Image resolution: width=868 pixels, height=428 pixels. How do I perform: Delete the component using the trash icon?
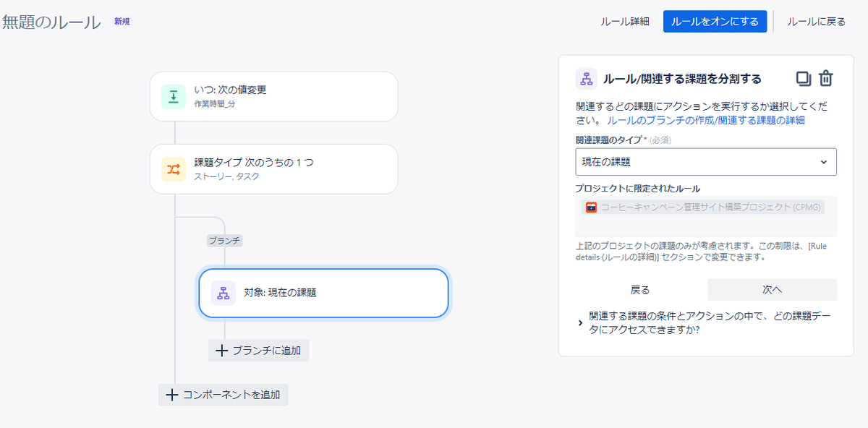pyautogui.click(x=826, y=79)
